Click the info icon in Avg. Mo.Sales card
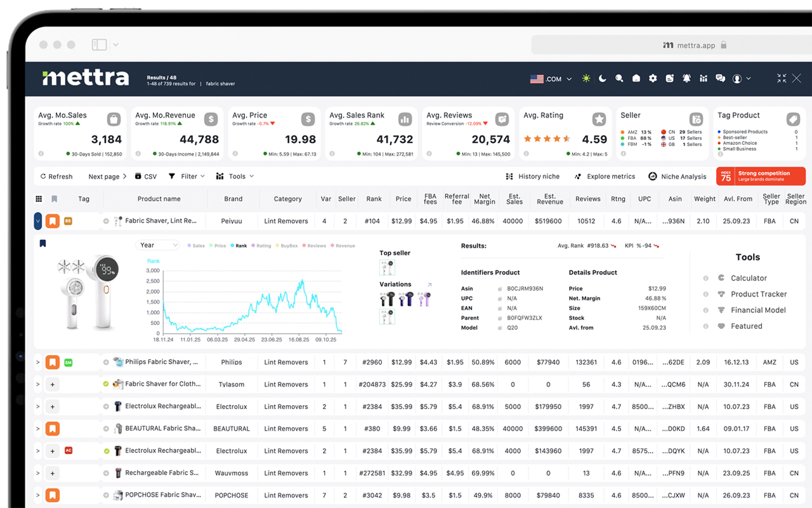The width and height of the screenshot is (812, 508). pos(41,154)
